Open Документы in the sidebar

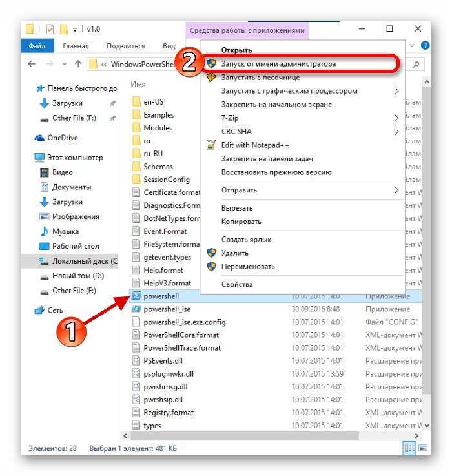[66, 187]
